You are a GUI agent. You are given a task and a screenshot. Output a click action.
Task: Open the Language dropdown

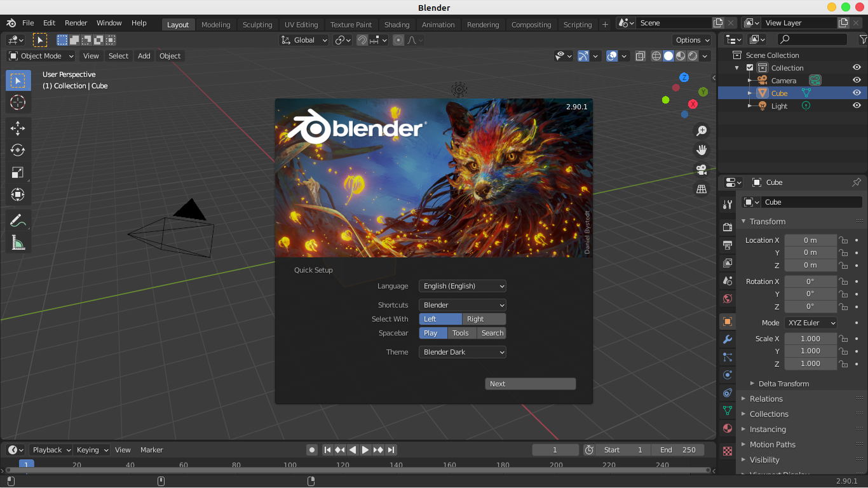click(463, 286)
